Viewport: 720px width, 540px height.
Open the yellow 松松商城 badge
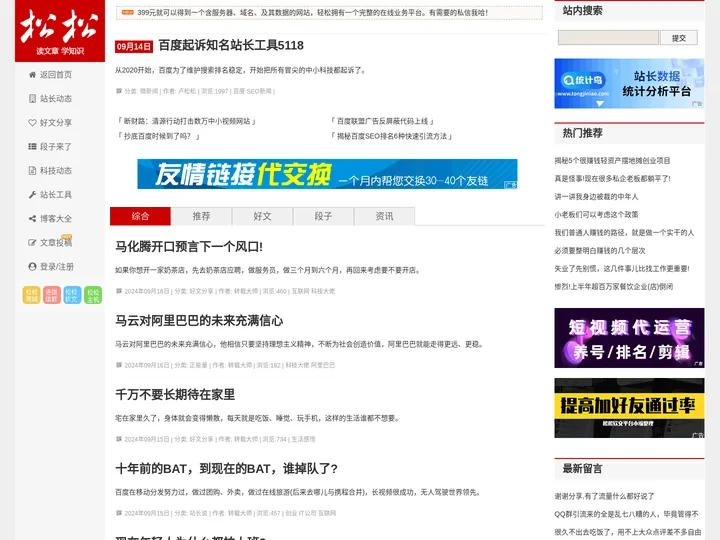coord(32,295)
